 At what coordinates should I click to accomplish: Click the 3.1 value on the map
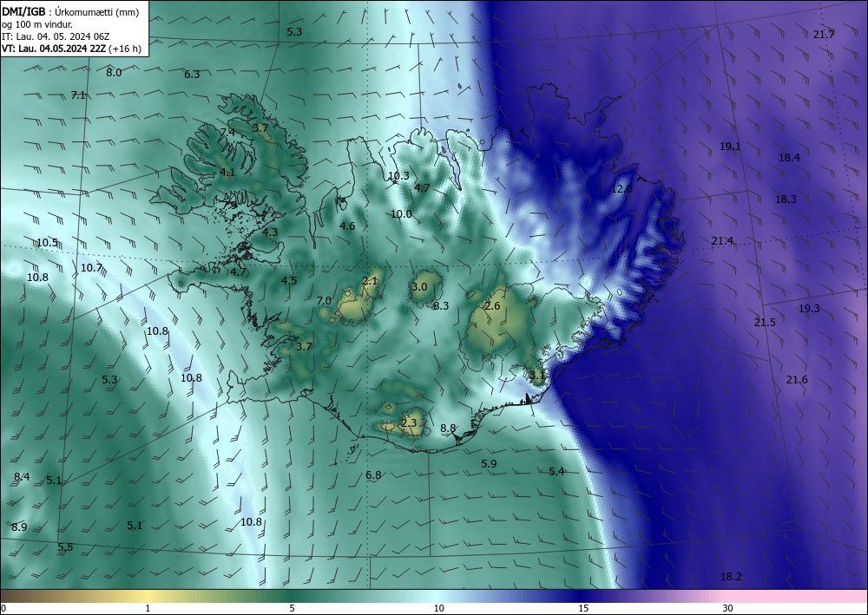(537, 376)
